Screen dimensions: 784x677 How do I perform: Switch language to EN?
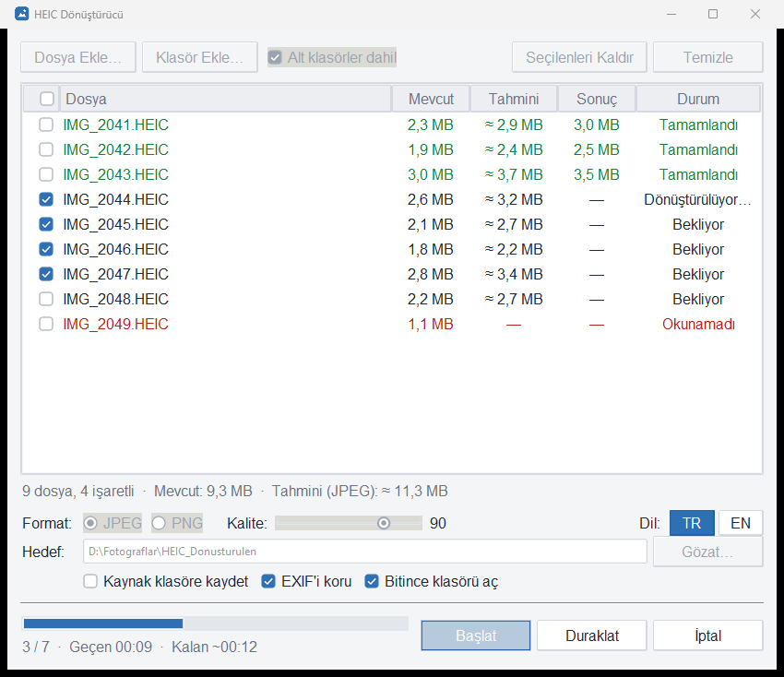(x=741, y=523)
